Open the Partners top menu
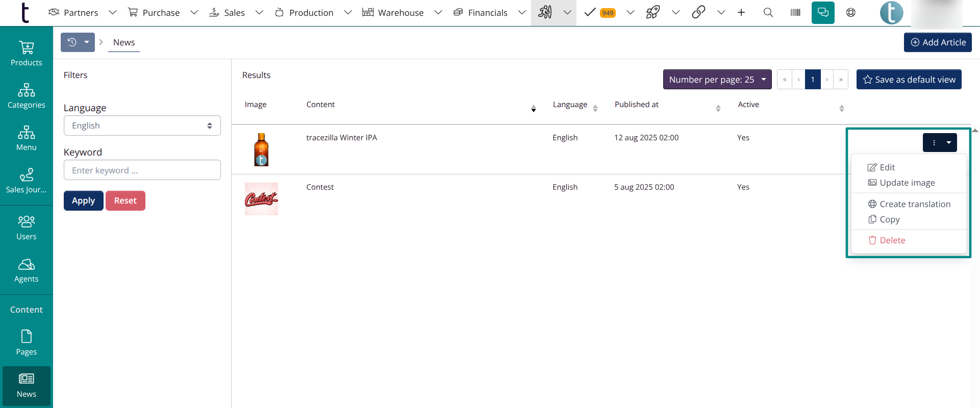The image size is (980, 408). [x=73, y=13]
